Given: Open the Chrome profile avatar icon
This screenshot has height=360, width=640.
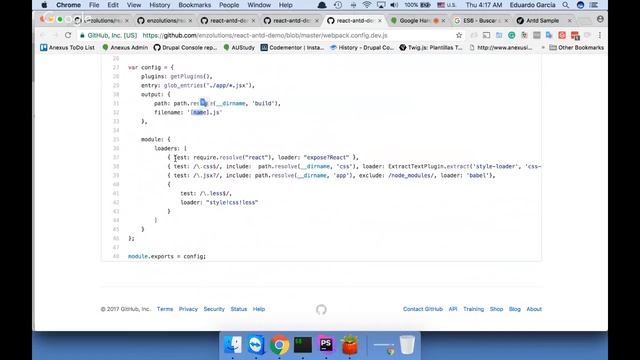Looking at the screenshot, I should coord(600,19).
